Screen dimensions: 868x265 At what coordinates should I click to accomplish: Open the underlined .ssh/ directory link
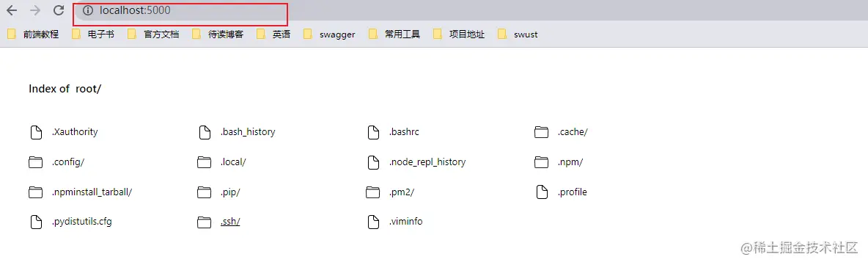230,222
